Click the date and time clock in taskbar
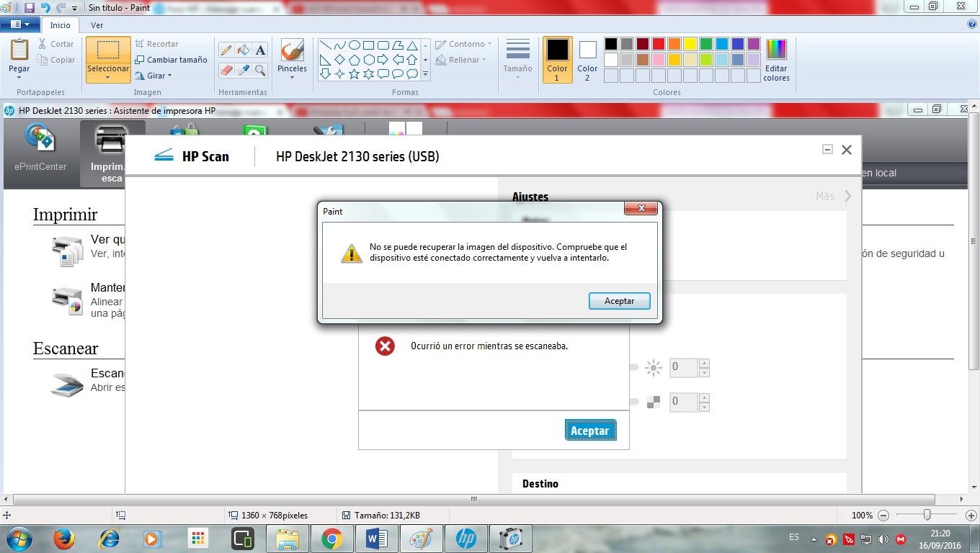Viewport: 980px width, 553px height. tap(940, 539)
